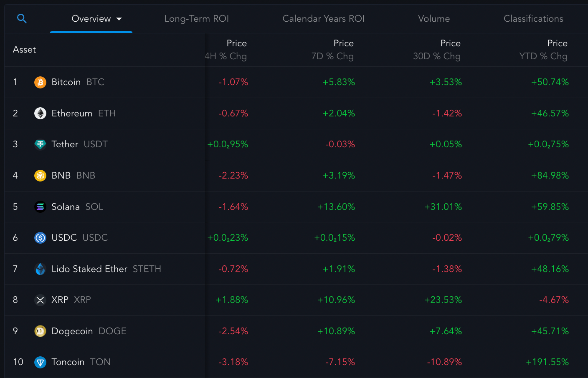Viewport: 588px width, 378px height.
Task: Click the Lido Staked Ether logo
Action: (40, 269)
